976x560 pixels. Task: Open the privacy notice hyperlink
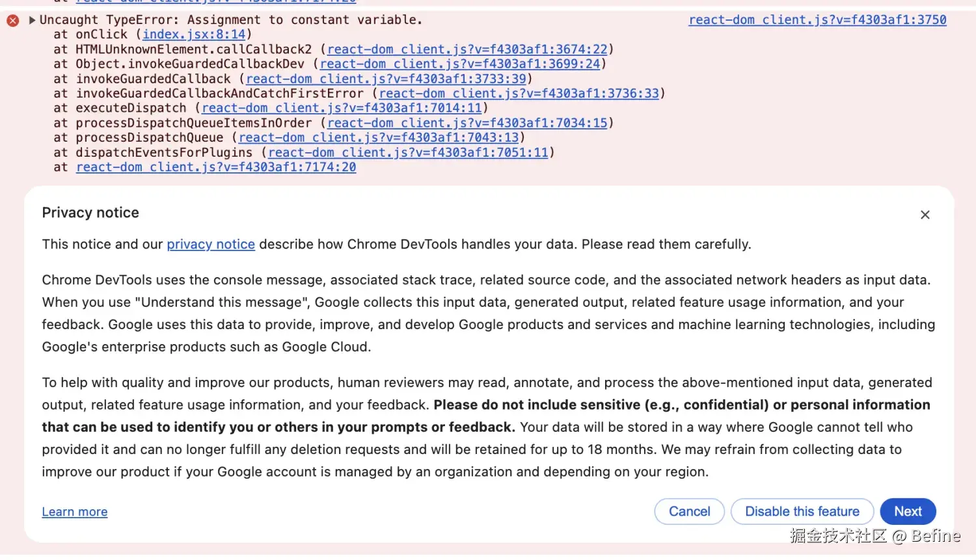tap(211, 245)
